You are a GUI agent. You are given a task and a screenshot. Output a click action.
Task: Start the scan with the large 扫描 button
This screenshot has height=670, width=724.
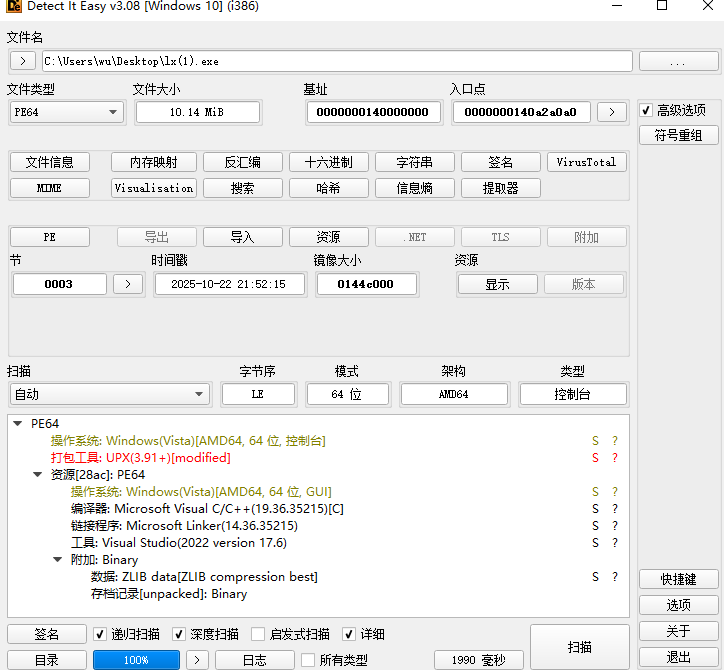point(579,647)
